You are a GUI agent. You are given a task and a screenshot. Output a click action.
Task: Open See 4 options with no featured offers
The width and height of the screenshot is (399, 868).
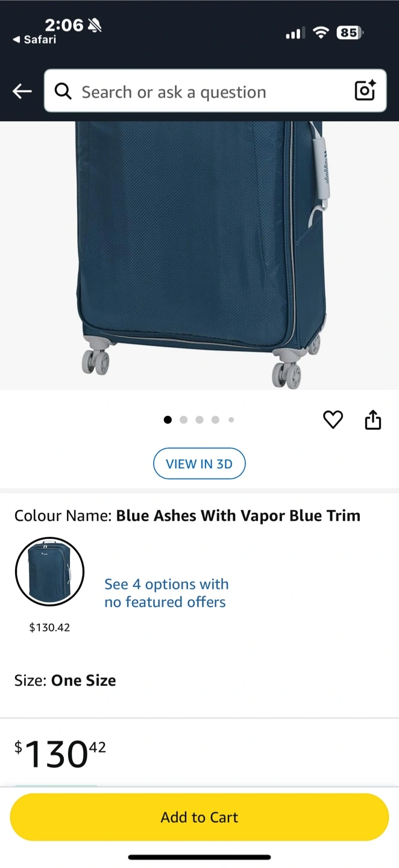[x=166, y=593]
